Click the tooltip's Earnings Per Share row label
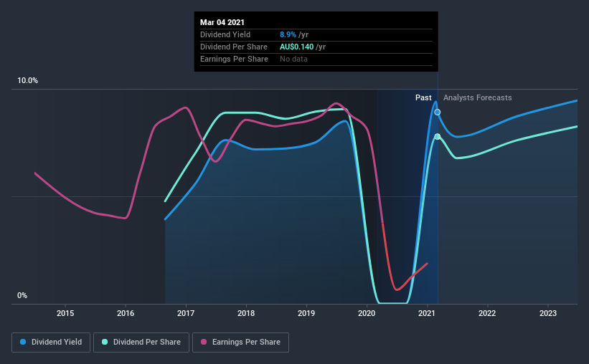Image resolution: width=589 pixels, height=364 pixels. click(234, 59)
